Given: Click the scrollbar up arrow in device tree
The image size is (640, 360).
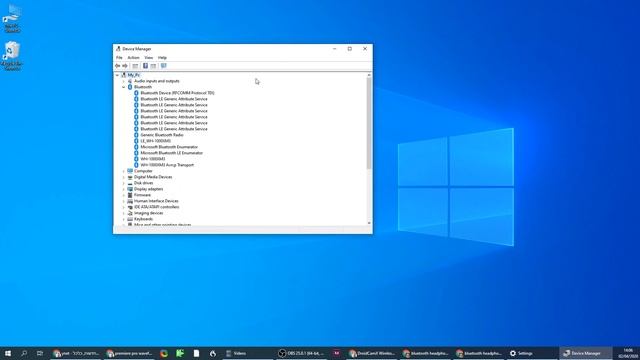Looking at the screenshot, I should coord(369,75).
